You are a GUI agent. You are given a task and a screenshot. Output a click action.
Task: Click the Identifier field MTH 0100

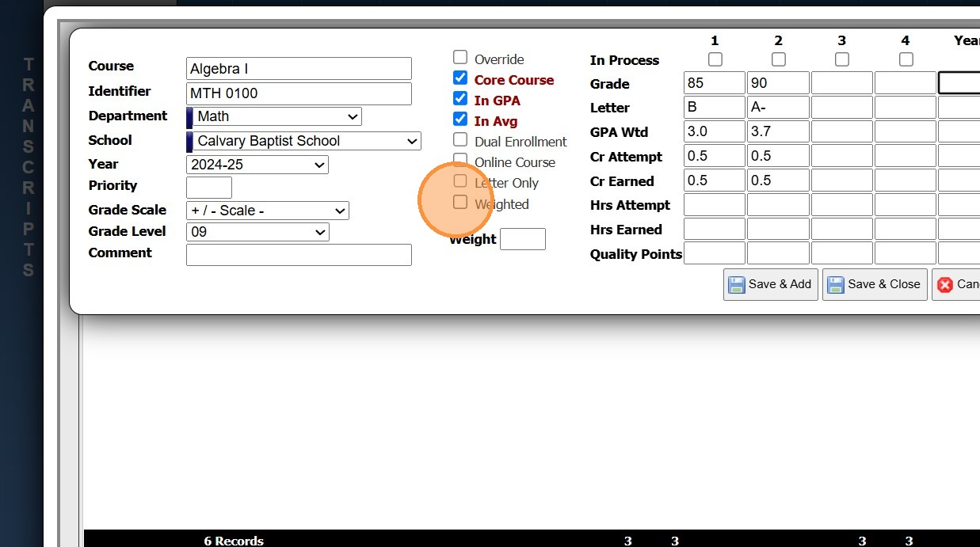pos(299,93)
